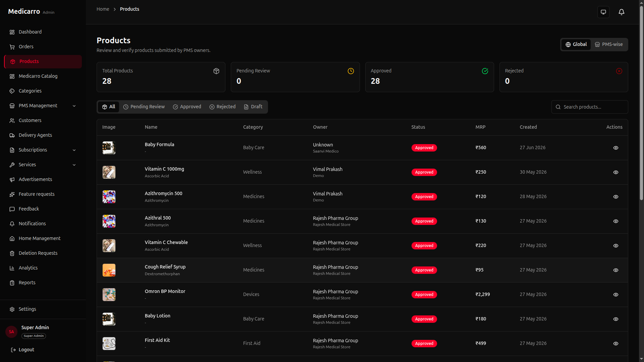This screenshot has width=644, height=362.
Task: Open Cough Relief Syrup product thumbnail
Action: click(109, 270)
